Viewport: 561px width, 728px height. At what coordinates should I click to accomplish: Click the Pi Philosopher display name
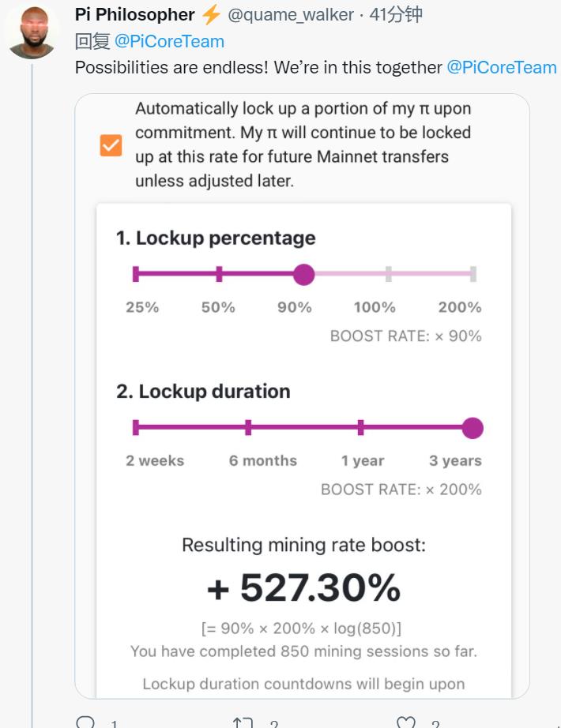[x=135, y=15]
